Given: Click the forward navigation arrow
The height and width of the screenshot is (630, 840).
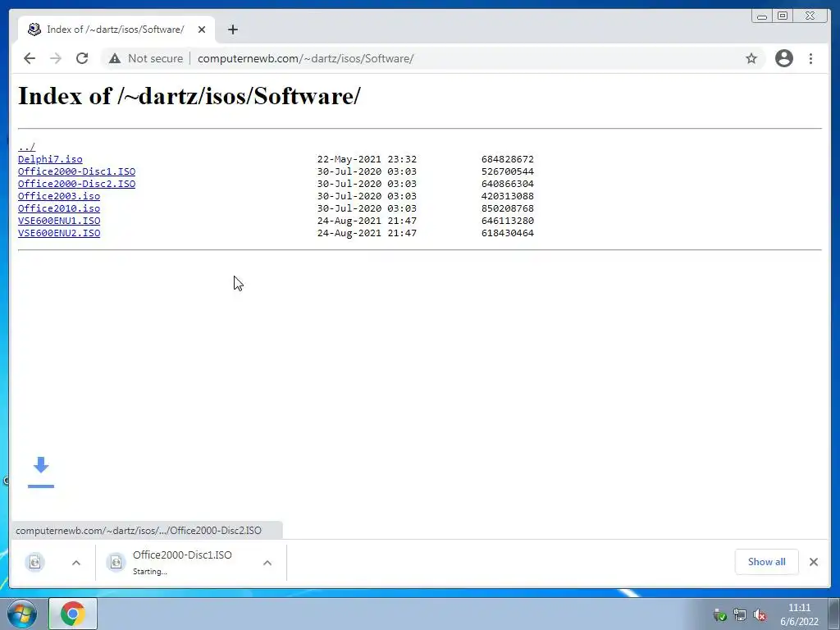Looking at the screenshot, I should pyautogui.click(x=56, y=58).
